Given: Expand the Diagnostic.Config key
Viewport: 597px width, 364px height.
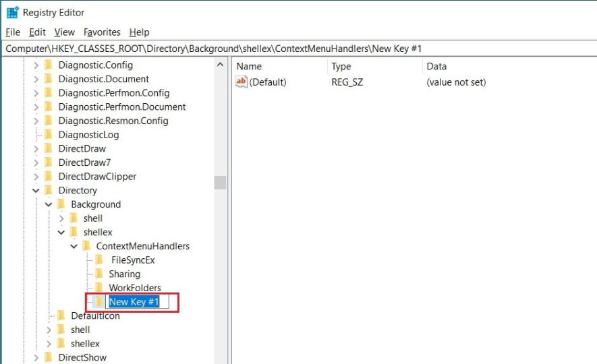Looking at the screenshot, I should [x=36, y=65].
